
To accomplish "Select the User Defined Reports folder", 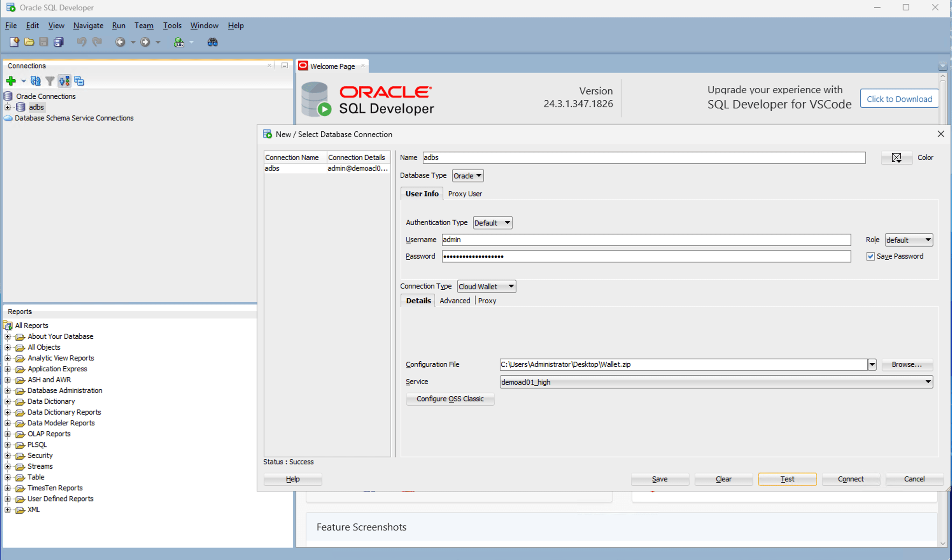I will point(60,499).
